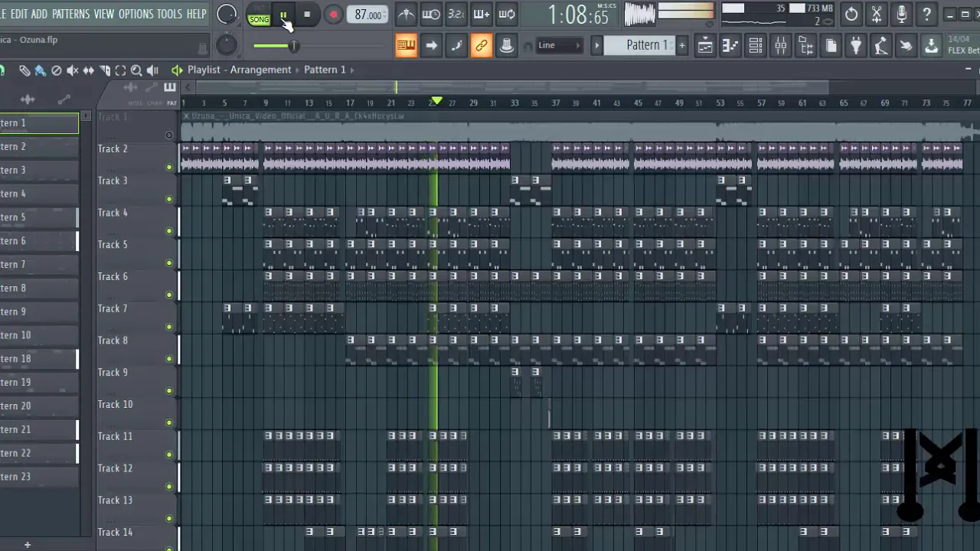Select Pattern 18 in picker panel
Image resolution: width=980 pixels, height=551 pixels.
(39, 359)
